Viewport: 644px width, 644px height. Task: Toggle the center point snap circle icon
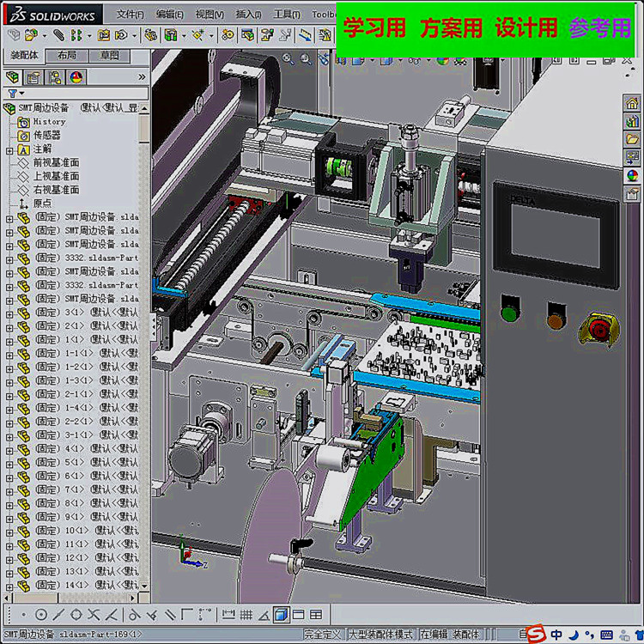tap(40, 615)
